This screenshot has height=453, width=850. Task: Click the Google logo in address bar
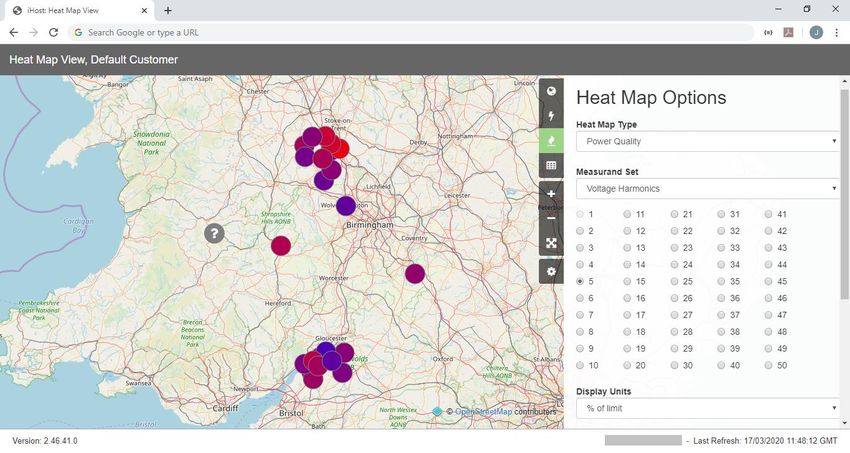coord(78,33)
